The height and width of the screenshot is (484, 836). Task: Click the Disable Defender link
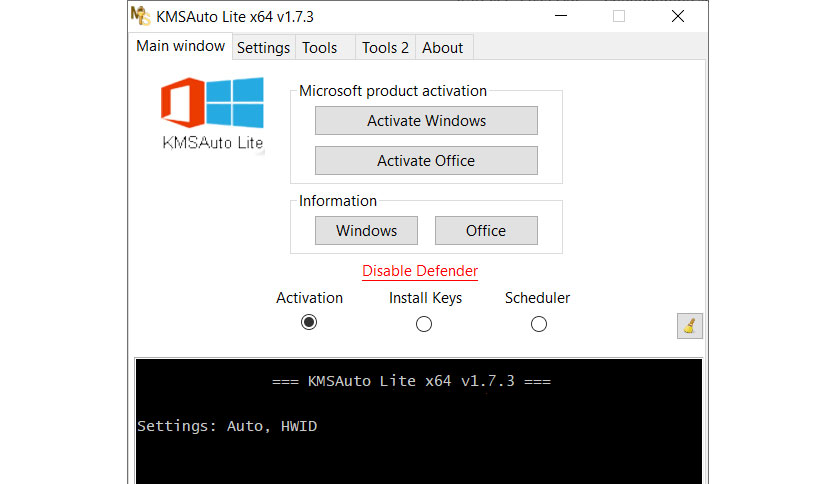pos(420,271)
